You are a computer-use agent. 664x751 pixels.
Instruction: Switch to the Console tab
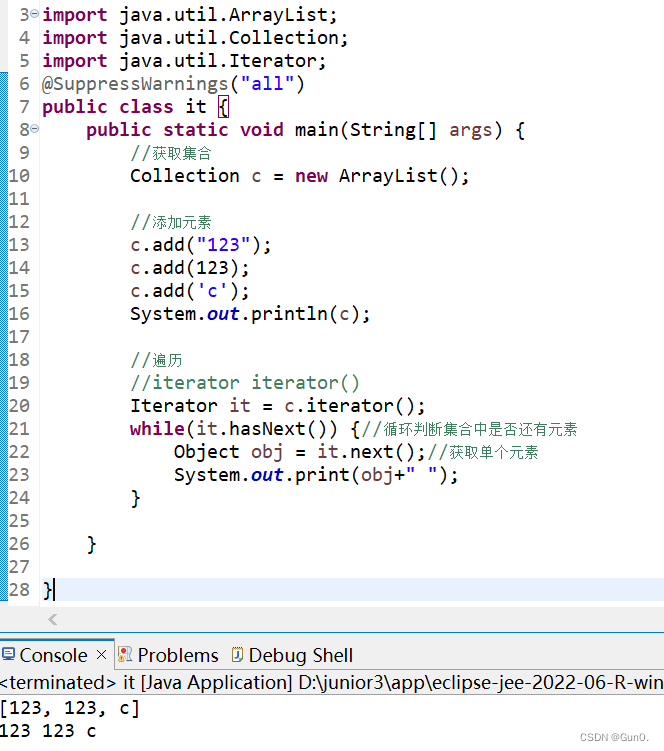[x=53, y=655]
